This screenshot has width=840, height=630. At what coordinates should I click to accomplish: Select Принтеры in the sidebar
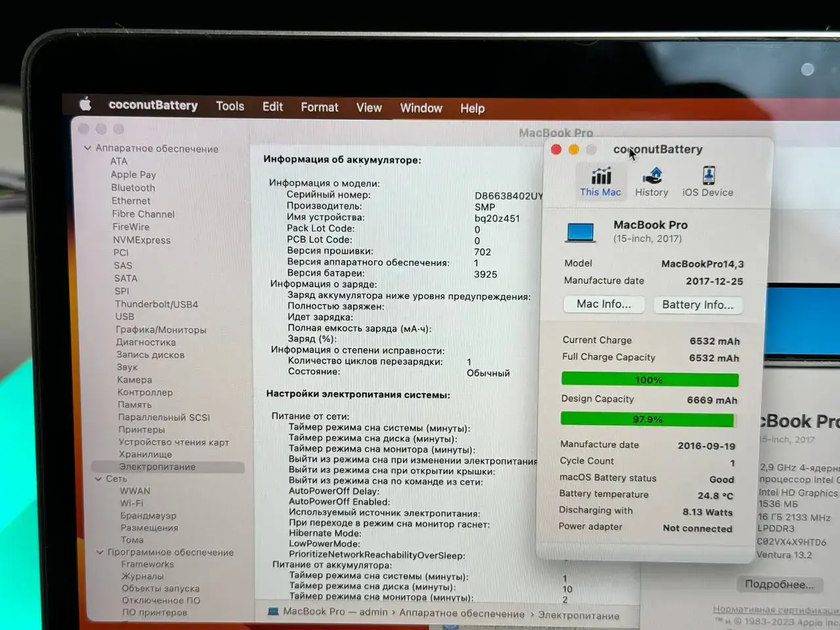(x=142, y=429)
